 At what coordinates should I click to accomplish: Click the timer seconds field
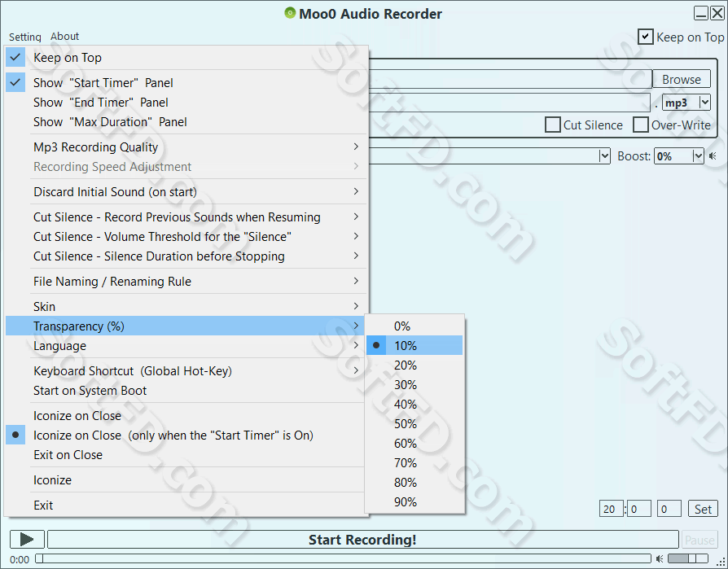click(x=669, y=509)
